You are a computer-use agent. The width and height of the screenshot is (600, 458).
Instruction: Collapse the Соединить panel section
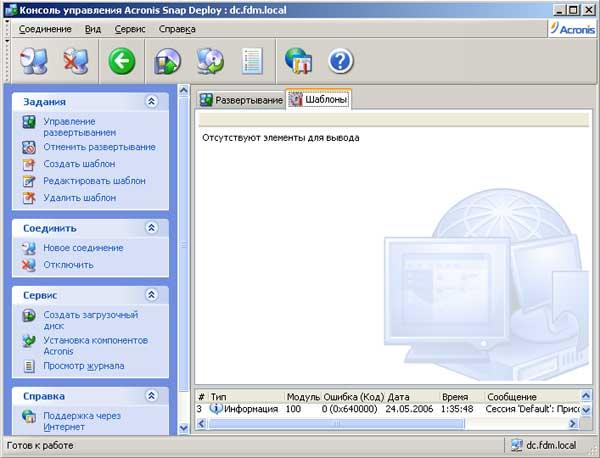tap(152, 228)
